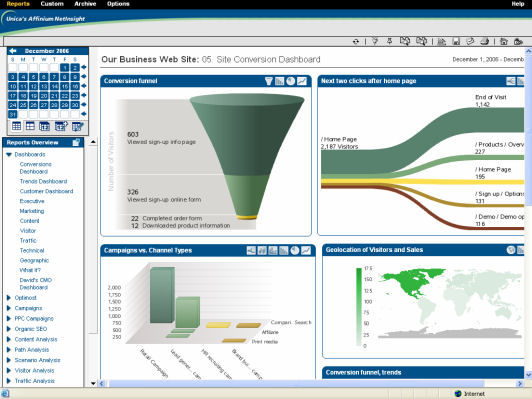Open the Archive menu
This screenshot has height=399, width=532.
pyautogui.click(x=85, y=4)
